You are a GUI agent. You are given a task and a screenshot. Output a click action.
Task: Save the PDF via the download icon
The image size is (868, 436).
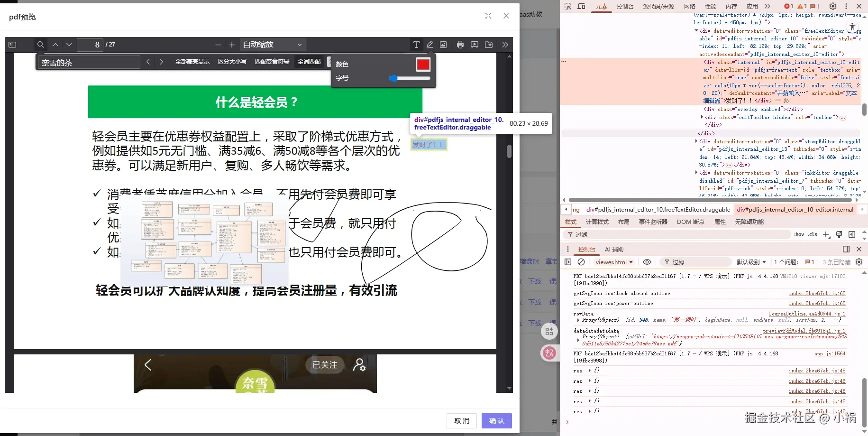pyautogui.click(x=489, y=45)
